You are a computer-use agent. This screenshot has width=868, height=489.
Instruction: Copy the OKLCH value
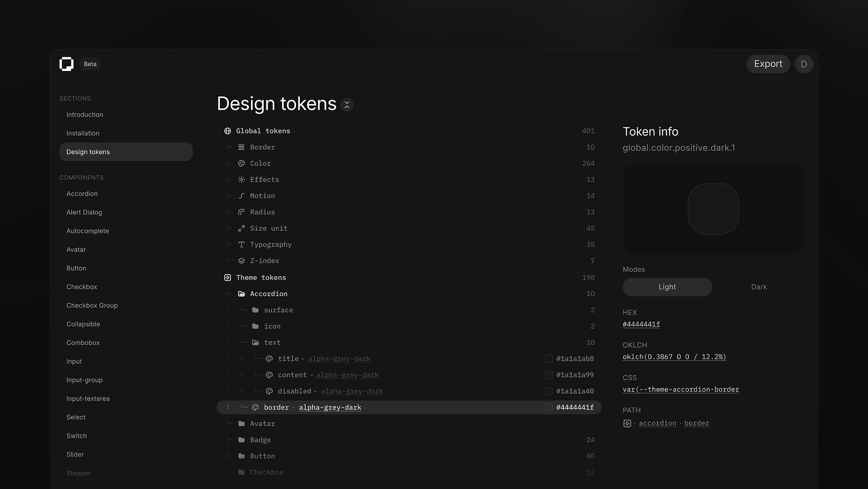pyautogui.click(x=674, y=357)
